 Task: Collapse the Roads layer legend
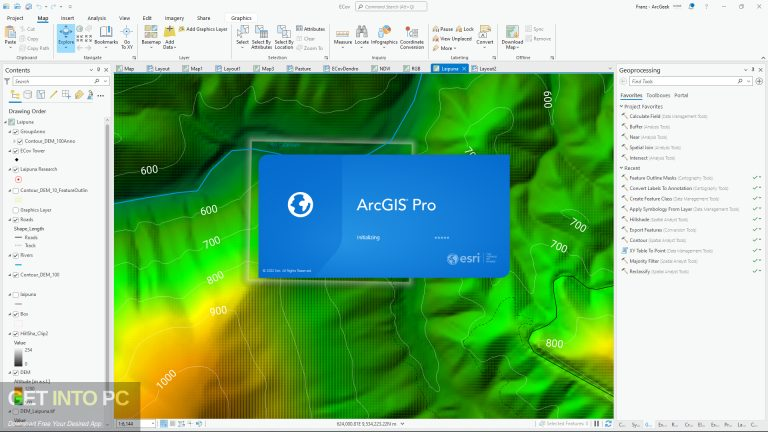click(x=10, y=219)
